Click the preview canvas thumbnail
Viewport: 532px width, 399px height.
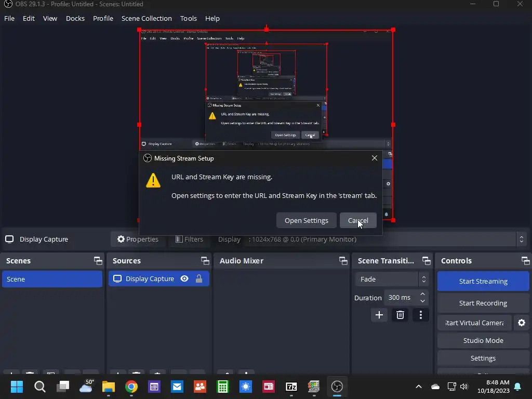(x=267, y=125)
